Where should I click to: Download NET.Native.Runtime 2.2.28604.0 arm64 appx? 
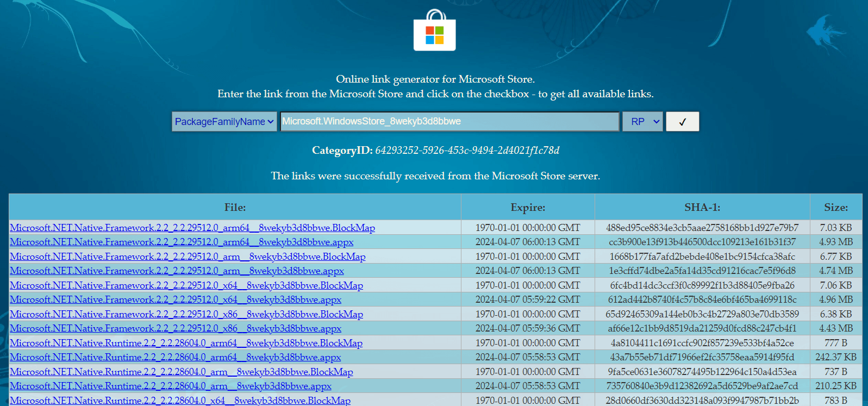175,357
